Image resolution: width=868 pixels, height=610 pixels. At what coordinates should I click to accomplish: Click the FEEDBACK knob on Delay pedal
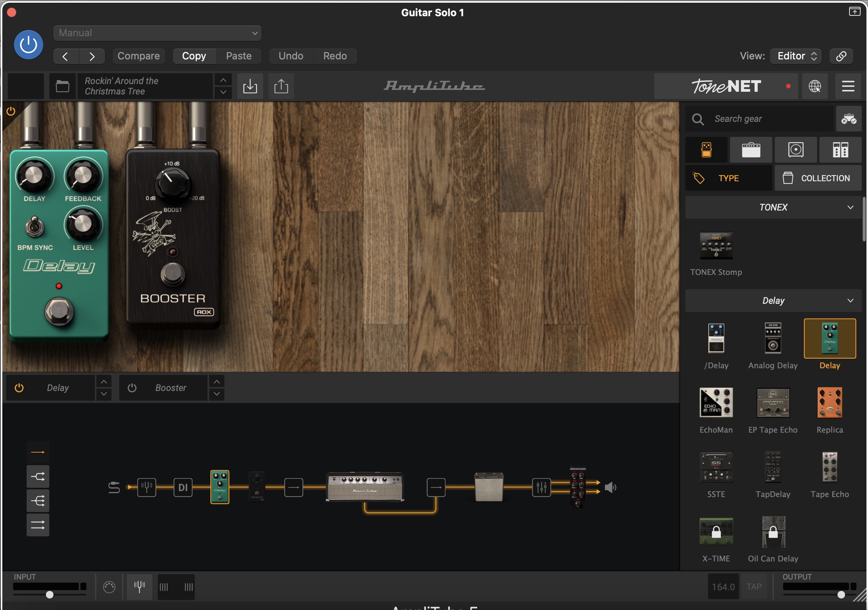(x=83, y=176)
